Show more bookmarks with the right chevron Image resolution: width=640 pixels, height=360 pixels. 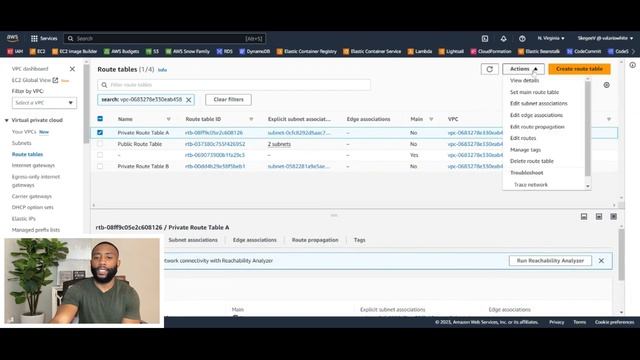633,51
